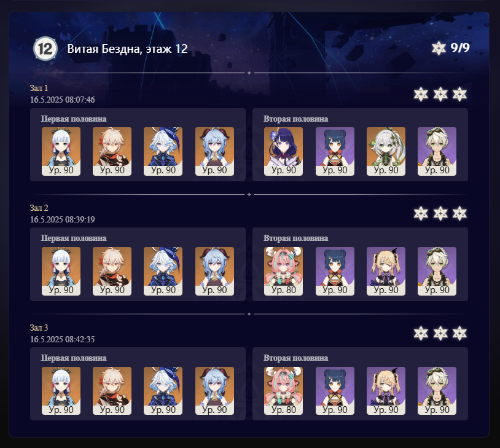Select Kazuha's portrait in Зал 1 first half

[x=112, y=151]
